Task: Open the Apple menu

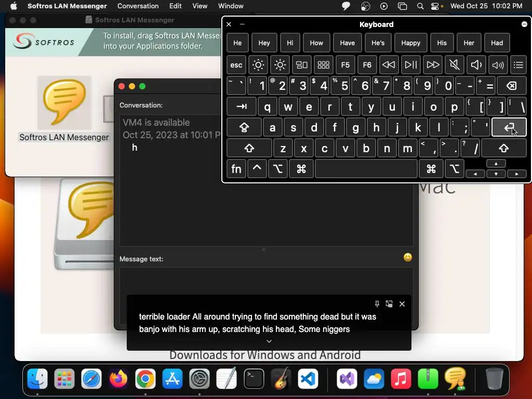Action: pos(14,6)
